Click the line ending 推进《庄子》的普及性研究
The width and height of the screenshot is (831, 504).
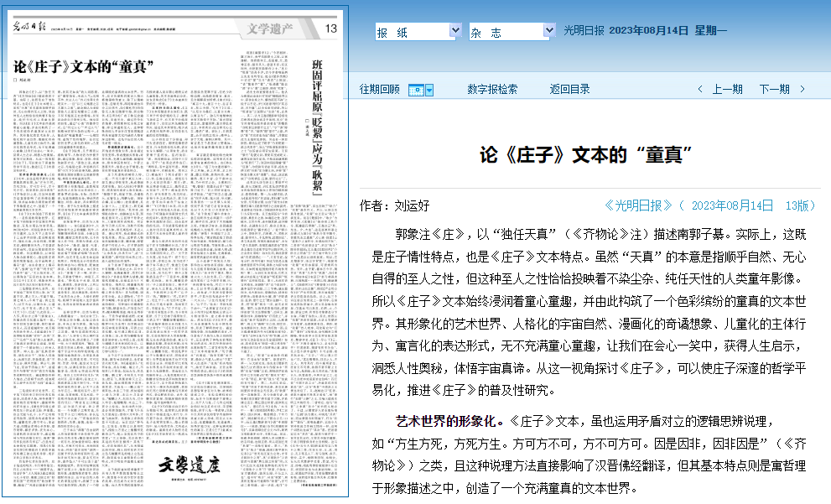pos(463,391)
